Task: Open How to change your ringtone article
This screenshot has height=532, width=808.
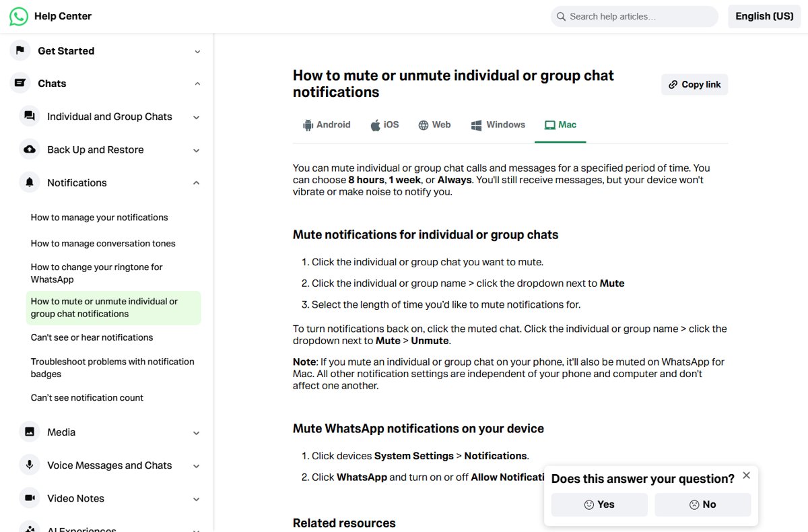Action: (x=97, y=273)
